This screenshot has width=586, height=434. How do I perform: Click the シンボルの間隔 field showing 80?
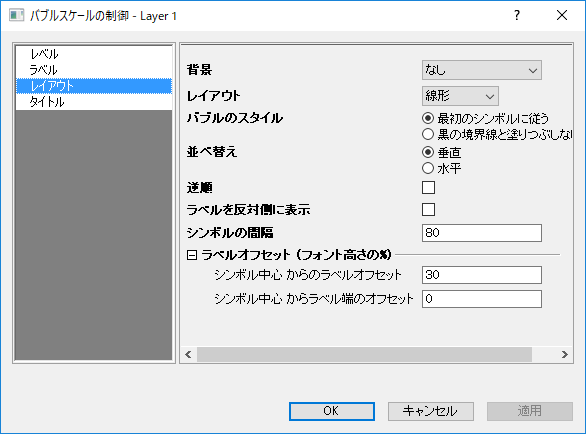tap(482, 233)
